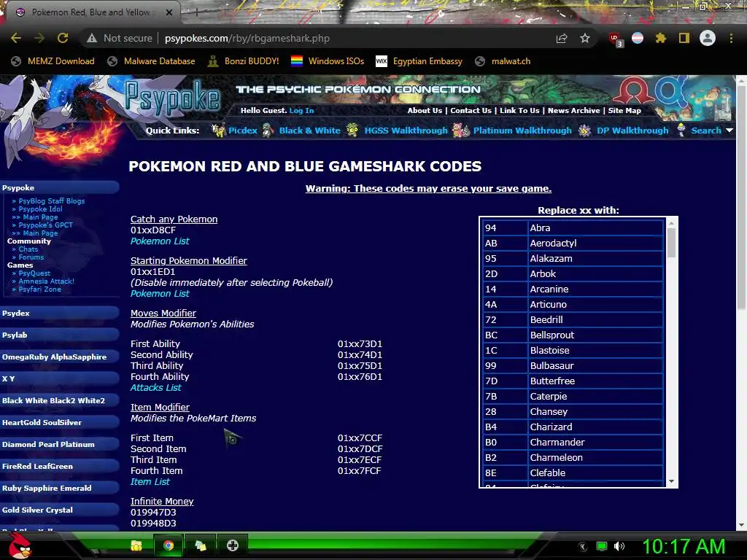Expand Diamond Pearl Platinum sidebar section
Screen dimensions: 747x560
tap(60, 445)
